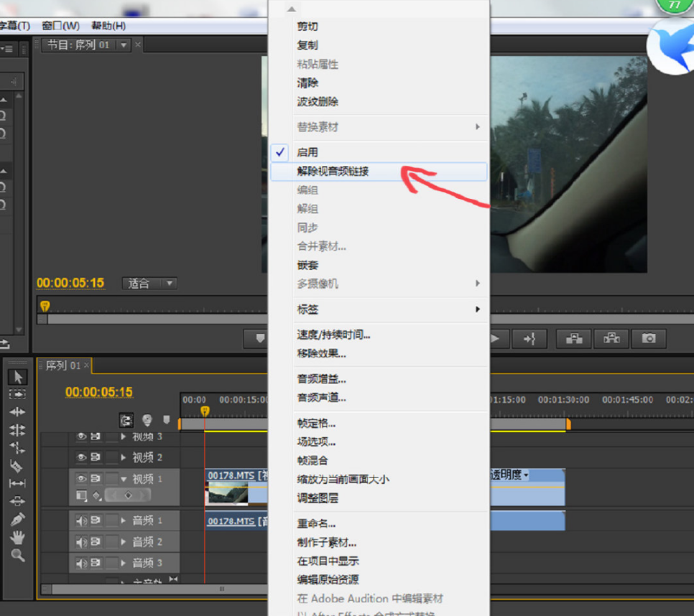Collapse the 视频 1 track triangle

pyautogui.click(x=124, y=479)
